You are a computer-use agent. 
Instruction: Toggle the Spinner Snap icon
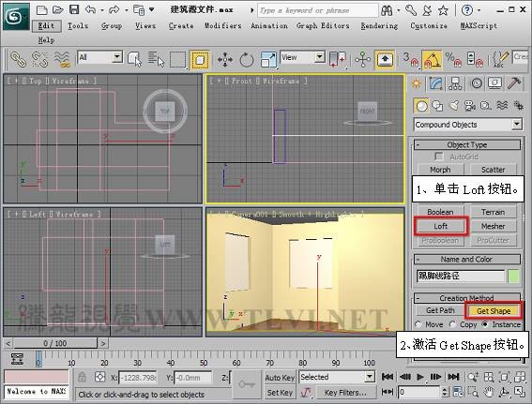coord(475,59)
